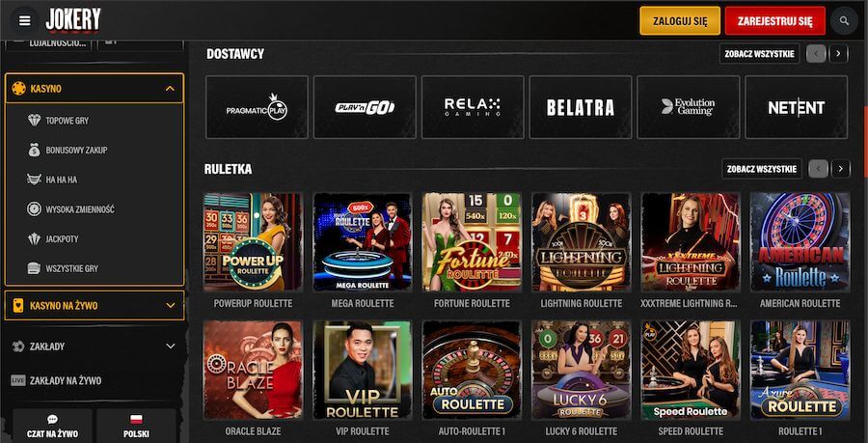868x443 pixels.
Task: Click the Ha Ha Ha mask icon
Action: [35, 180]
